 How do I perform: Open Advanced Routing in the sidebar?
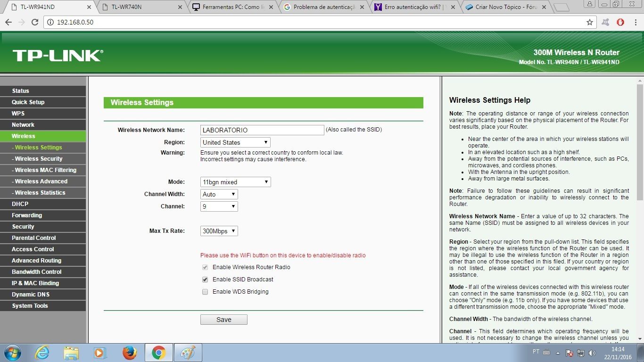pyautogui.click(x=43, y=261)
